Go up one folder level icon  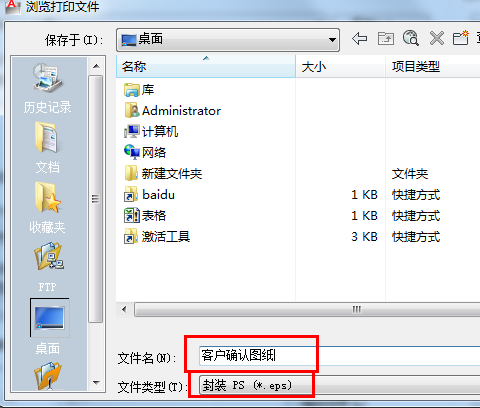[386, 39]
